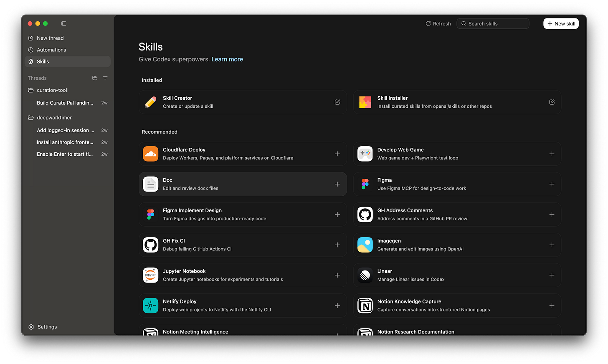Click the new folder icon beside Threads
This screenshot has width=608, height=364.
click(94, 78)
